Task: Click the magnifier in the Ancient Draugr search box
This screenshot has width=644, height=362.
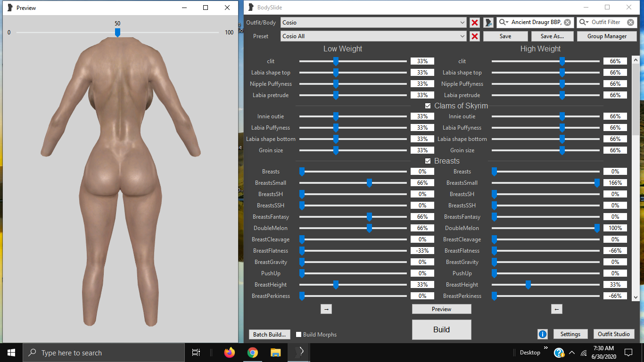Action: pyautogui.click(x=504, y=22)
